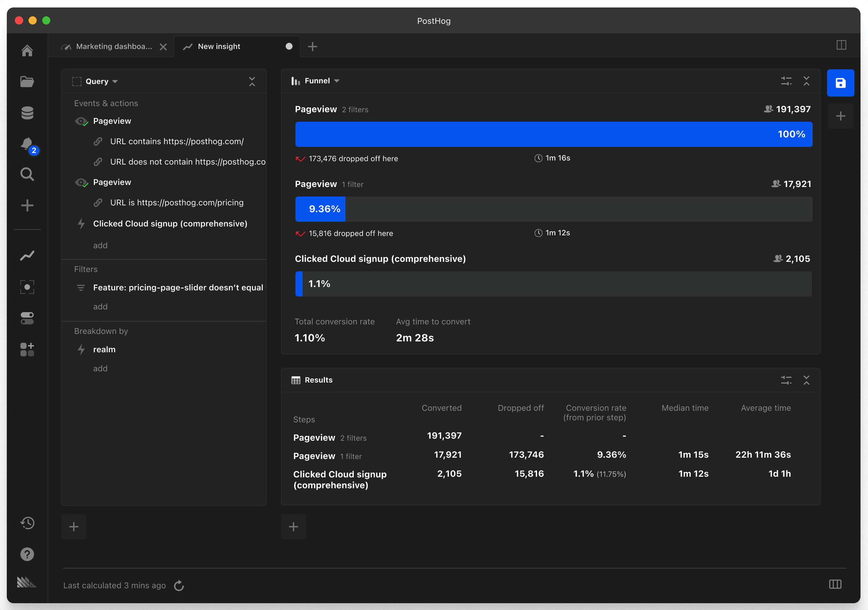This screenshot has height=610, width=868.
Task: Collapse the Funnel panel
Action: coord(806,81)
